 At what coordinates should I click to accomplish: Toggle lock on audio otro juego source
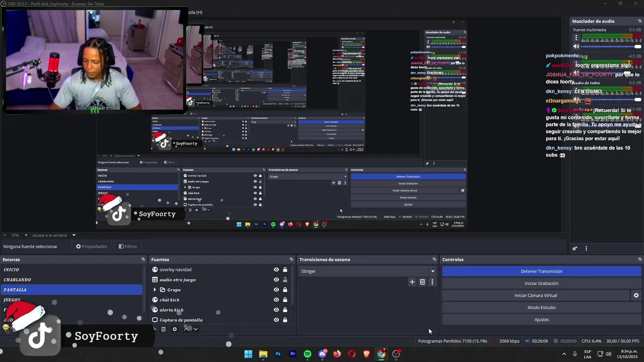click(285, 280)
